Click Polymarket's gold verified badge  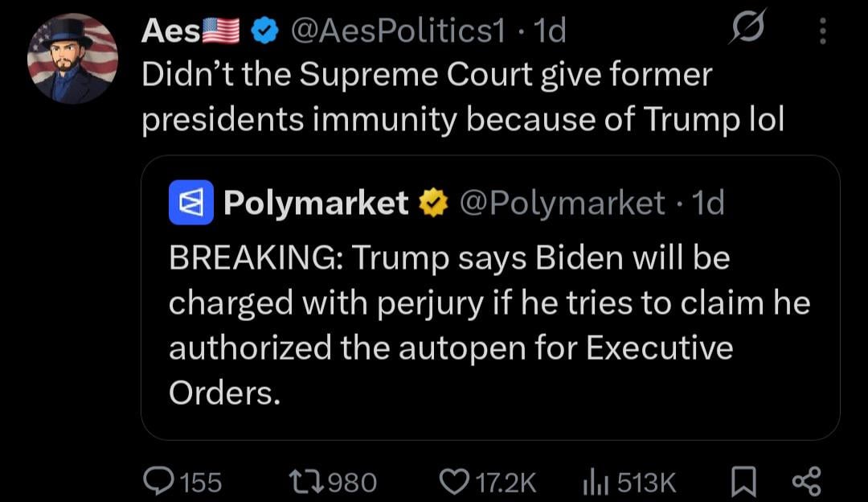[x=434, y=204]
